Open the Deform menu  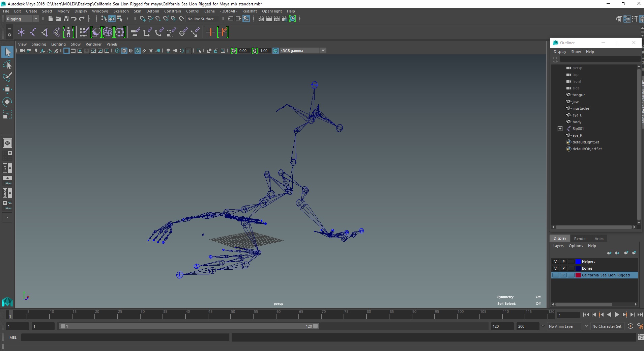pyautogui.click(x=152, y=11)
